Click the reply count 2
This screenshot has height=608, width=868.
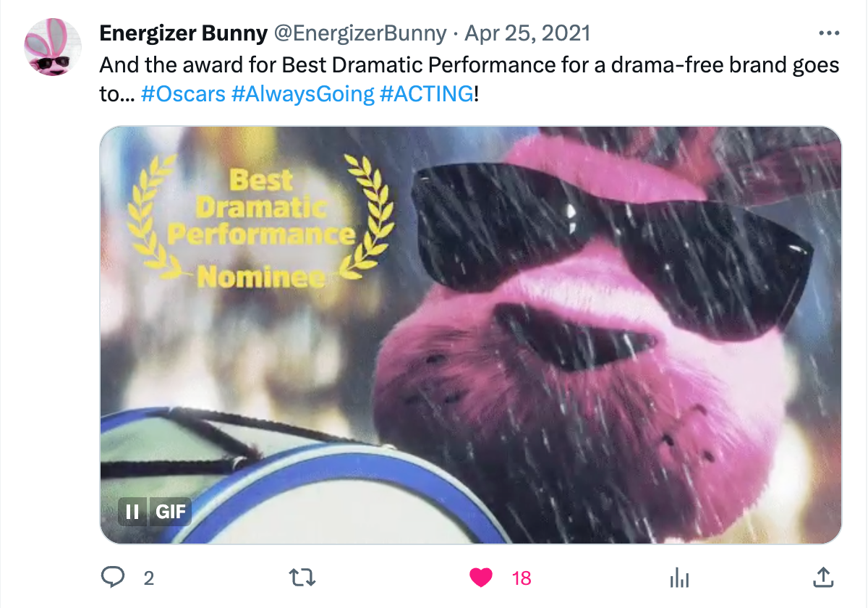149,578
